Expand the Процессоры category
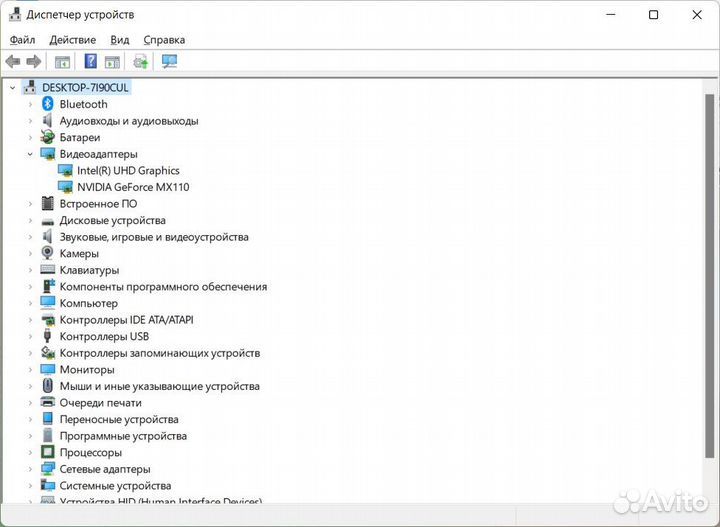720x527 pixels. pyautogui.click(x=30, y=452)
